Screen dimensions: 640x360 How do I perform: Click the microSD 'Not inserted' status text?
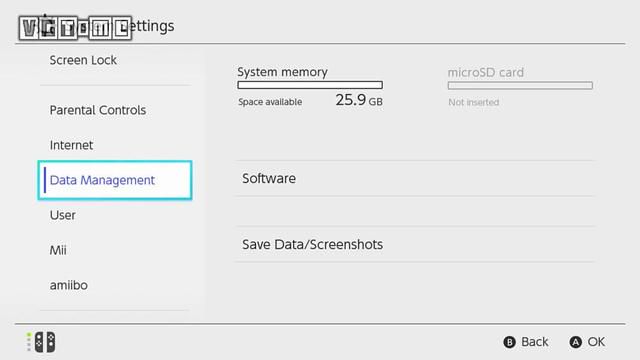coord(473,102)
